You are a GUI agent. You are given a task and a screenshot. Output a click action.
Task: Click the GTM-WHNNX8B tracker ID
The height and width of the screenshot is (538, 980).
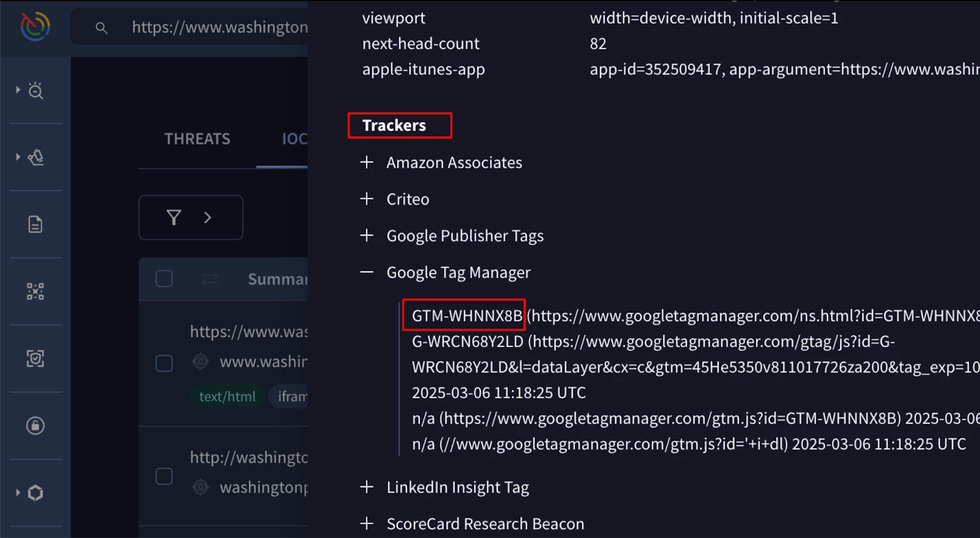[x=467, y=316]
